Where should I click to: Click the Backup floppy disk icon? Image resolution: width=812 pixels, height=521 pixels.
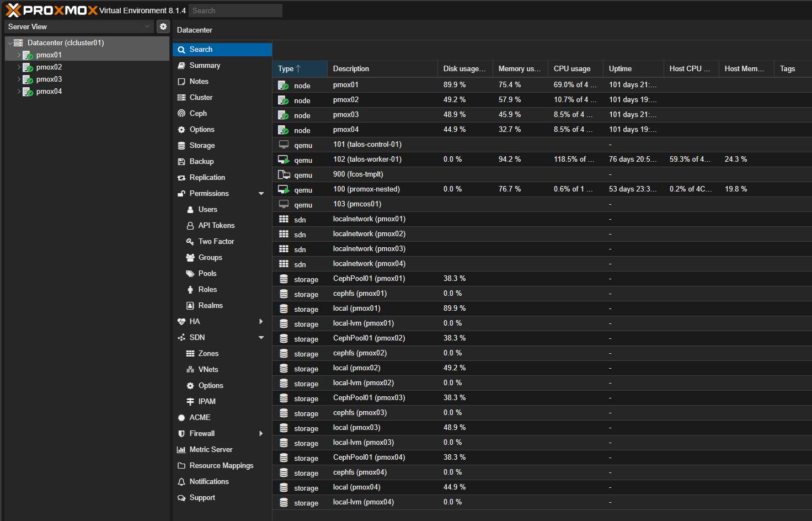pyautogui.click(x=181, y=162)
